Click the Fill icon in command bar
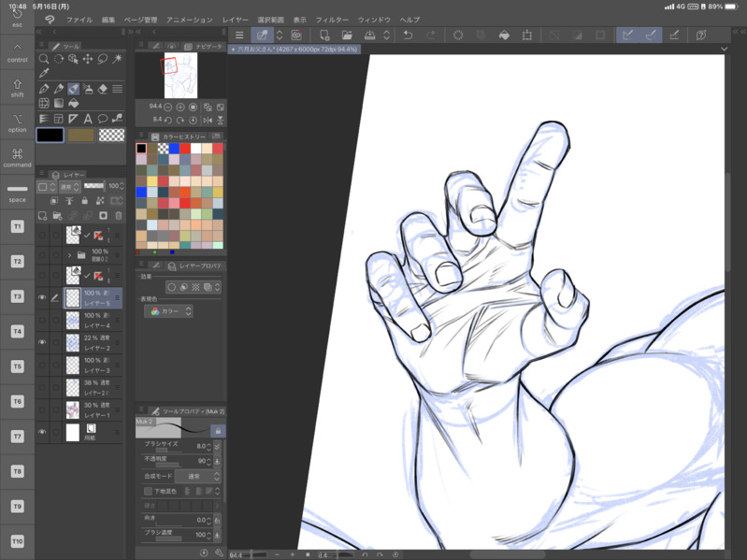Screen dimensions: 747x560 504,35
